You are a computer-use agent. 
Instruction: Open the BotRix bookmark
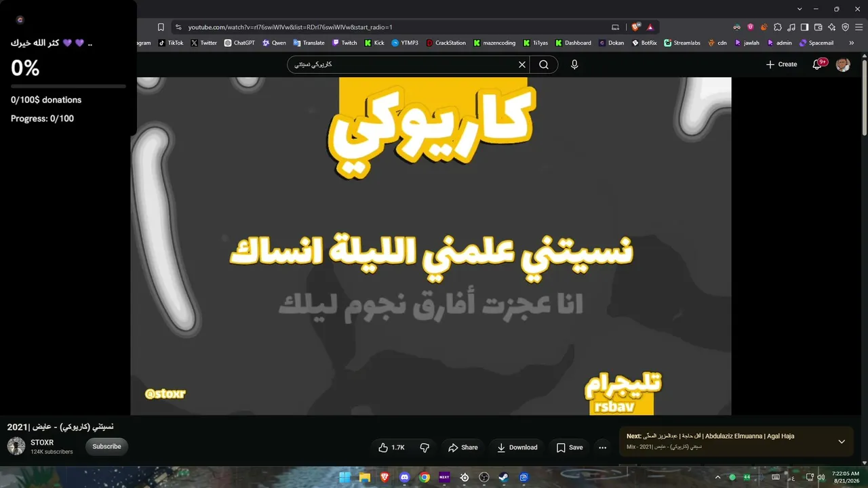pos(645,43)
